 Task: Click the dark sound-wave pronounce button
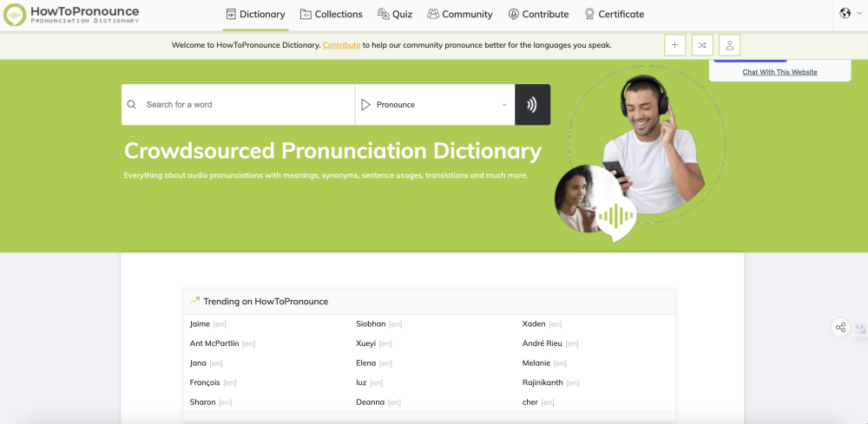(x=533, y=104)
